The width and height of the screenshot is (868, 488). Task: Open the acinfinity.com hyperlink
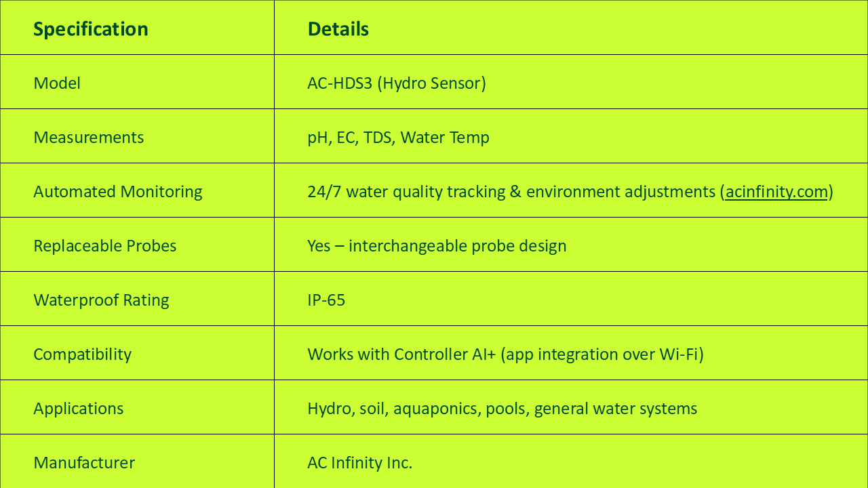776,192
